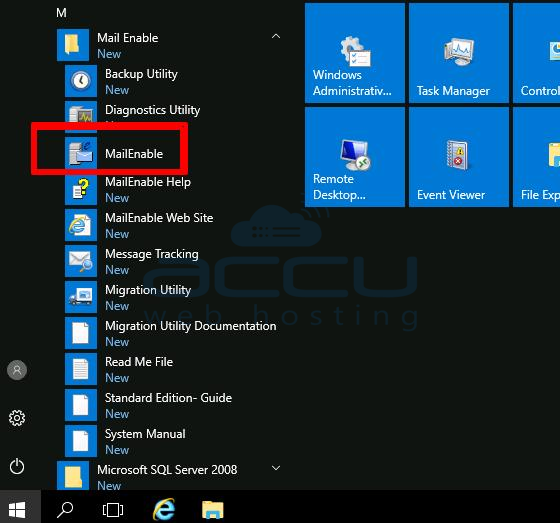The width and height of the screenshot is (560, 523).
Task: Expand the Microsoft SQL Server 2008 chevron
Action: click(x=276, y=468)
